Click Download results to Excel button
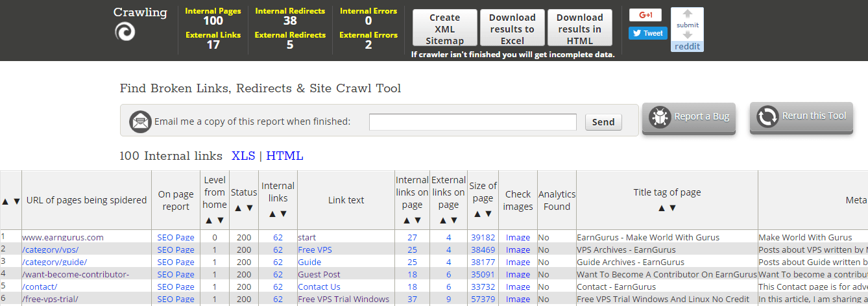 512,28
